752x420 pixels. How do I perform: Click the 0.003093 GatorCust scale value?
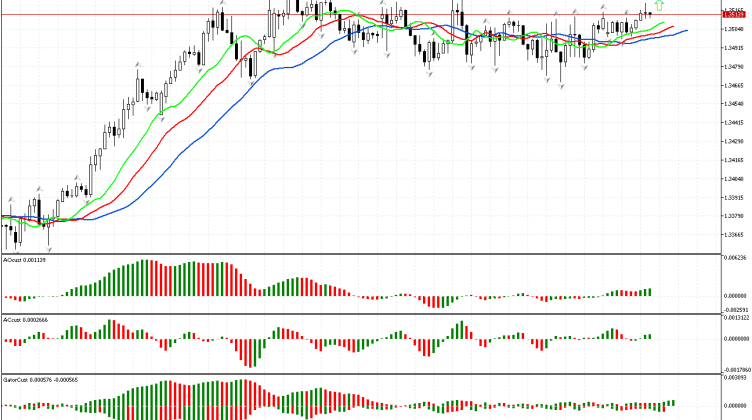tap(735, 378)
